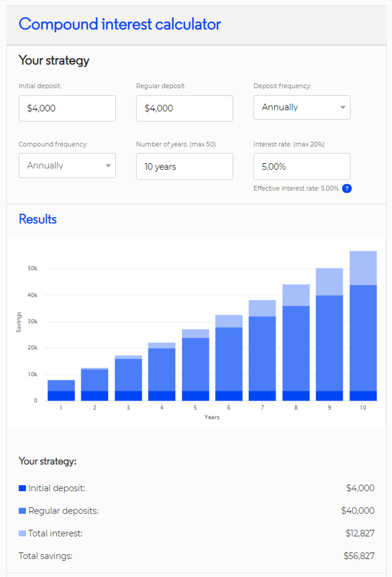Click the Interest rate: (max 20%) label
This screenshot has height=577, width=392.
pos(289,144)
